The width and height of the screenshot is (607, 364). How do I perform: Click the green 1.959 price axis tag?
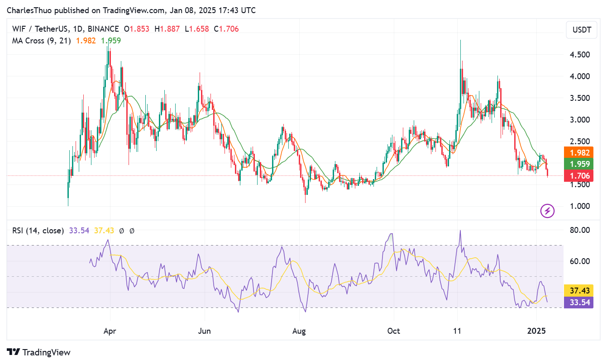pos(578,164)
